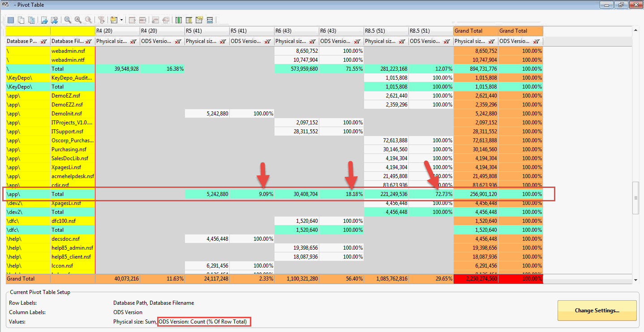
Task: Click the export icon with blue arrow
Action: point(44,20)
